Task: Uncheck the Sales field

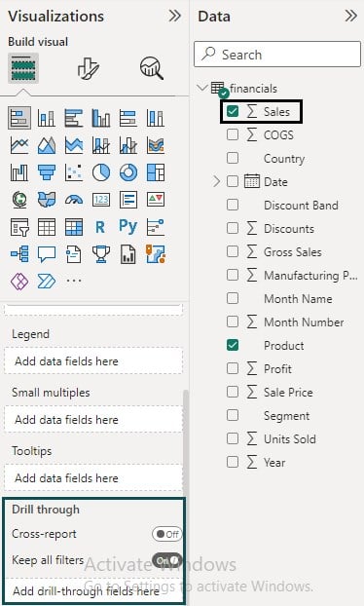Action: pos(233,112)
